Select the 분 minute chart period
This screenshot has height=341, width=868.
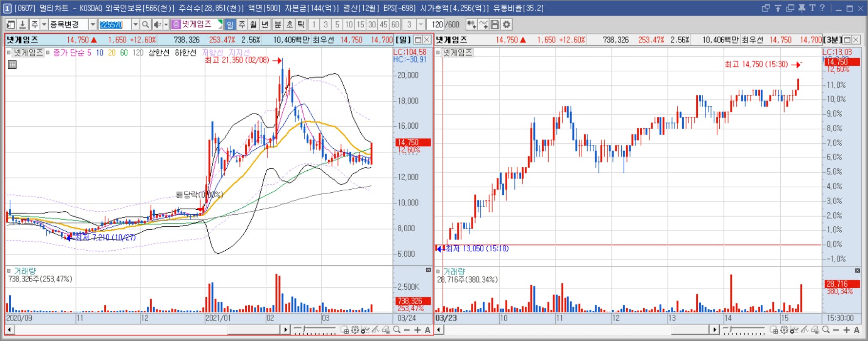(277, 24)
